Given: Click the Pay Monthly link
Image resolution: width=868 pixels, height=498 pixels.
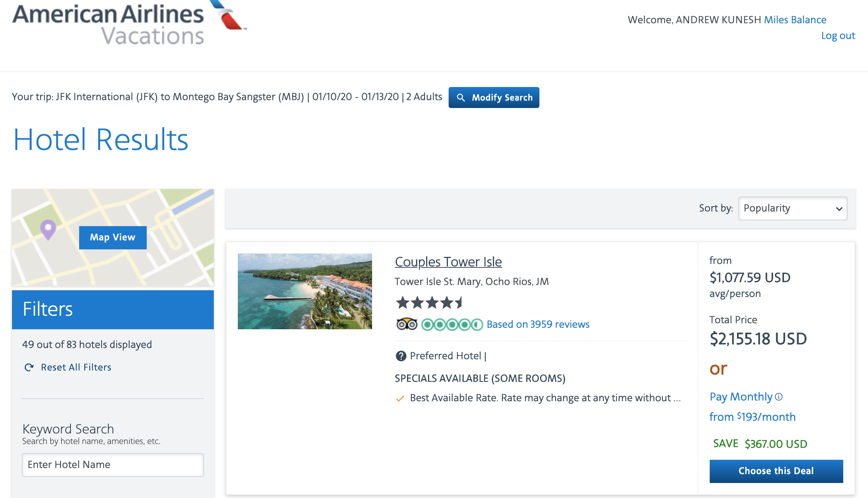Looking at the screenshot, I should (741, 397).
